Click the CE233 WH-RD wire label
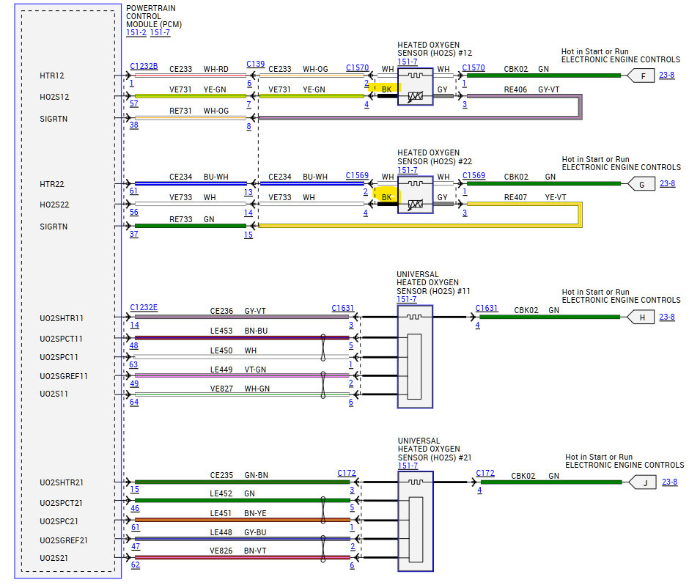This screenshot has width=700, height=588. pos(199,69)
